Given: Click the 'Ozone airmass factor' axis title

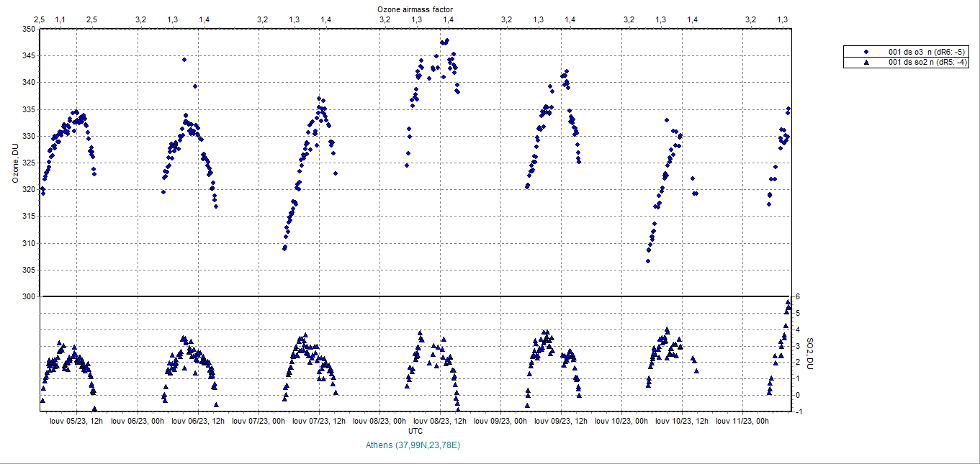Looking at the screenshot, I should [415, 9].
